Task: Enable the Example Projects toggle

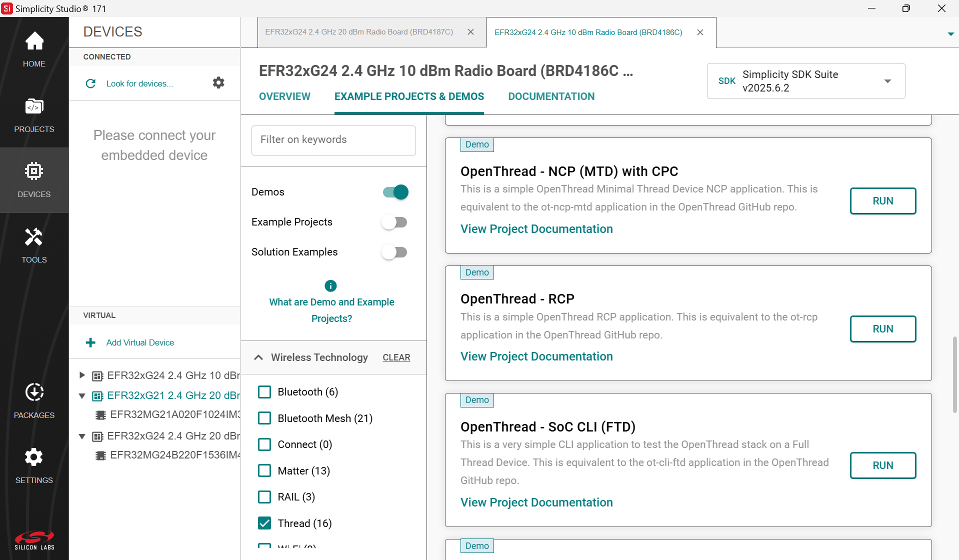Action: coord(394,222)
